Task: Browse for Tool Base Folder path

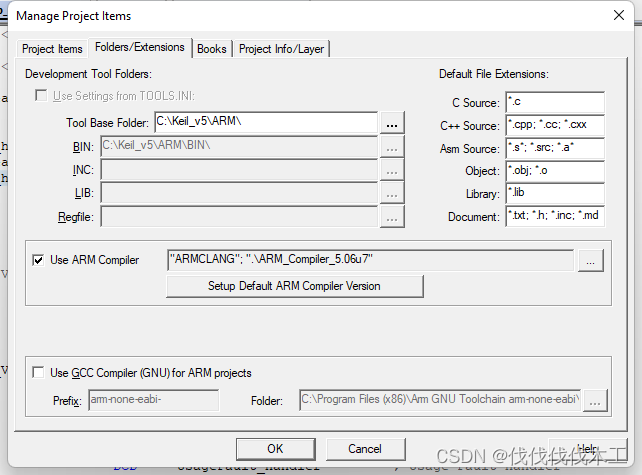Action: pos(392,122)
